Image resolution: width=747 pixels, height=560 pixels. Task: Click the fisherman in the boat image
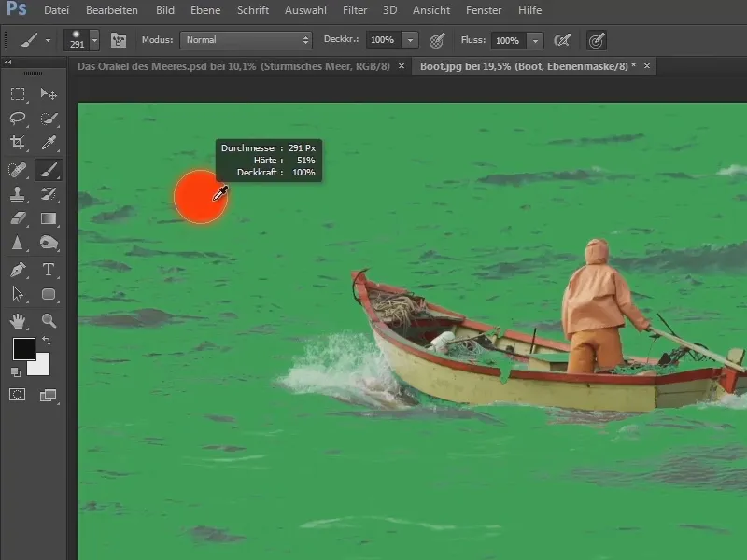(x=598, y=307)
